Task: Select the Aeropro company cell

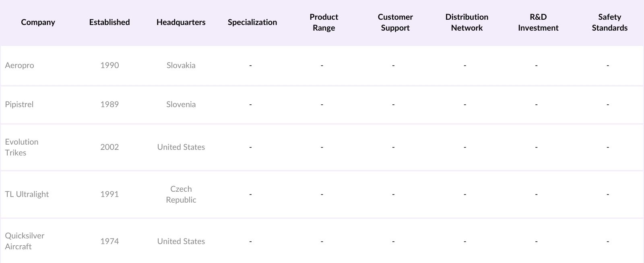Action: [19, 65]
